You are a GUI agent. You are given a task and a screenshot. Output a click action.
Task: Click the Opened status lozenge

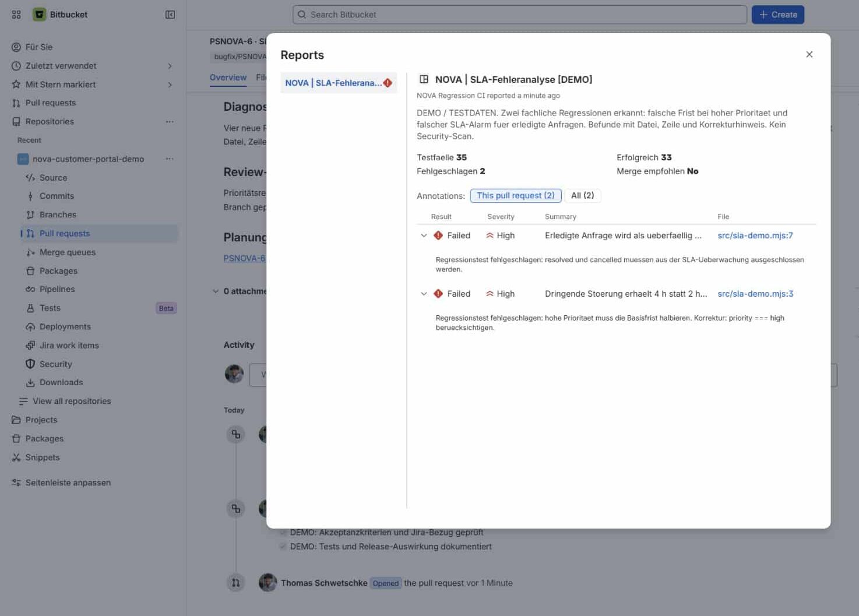pyautogui.click(x=386, y=583)
